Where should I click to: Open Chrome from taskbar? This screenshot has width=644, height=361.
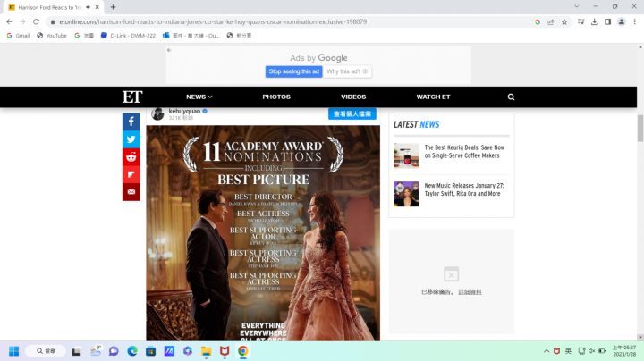click(243, 351)
